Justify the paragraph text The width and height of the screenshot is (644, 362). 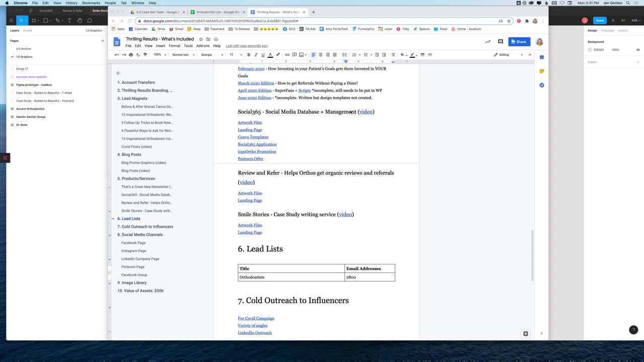(x=335, y=55)
